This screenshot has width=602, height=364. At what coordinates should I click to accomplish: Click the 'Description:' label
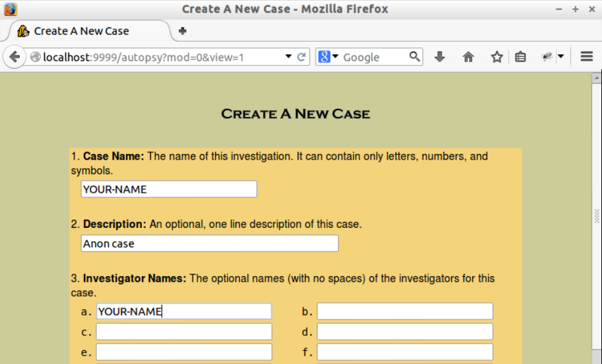[115, 224]
